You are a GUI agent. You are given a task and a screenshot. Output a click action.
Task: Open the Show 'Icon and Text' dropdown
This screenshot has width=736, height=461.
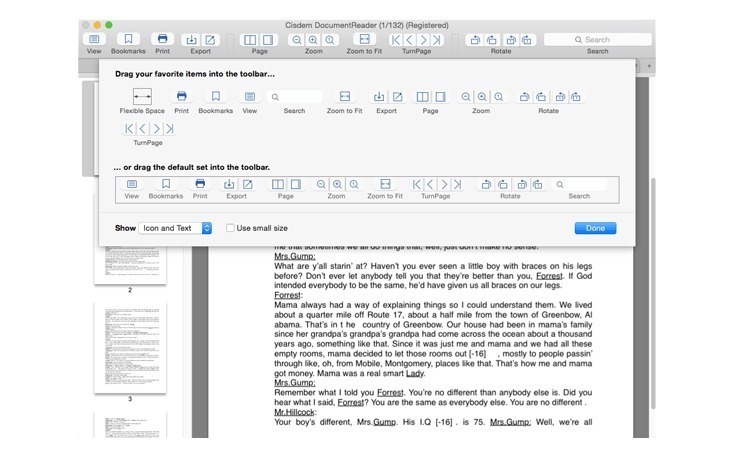[175, 228]
